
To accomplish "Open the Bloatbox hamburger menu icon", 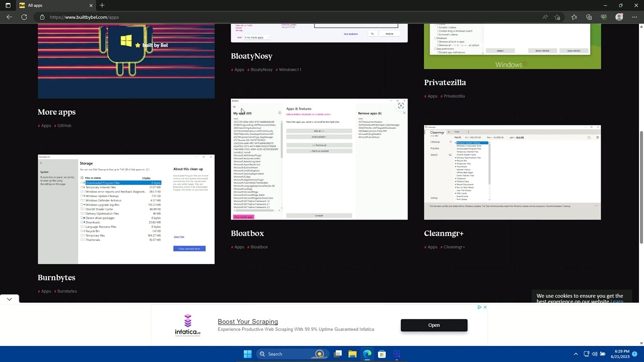I will pyautogui.click(x=234, y=107).
